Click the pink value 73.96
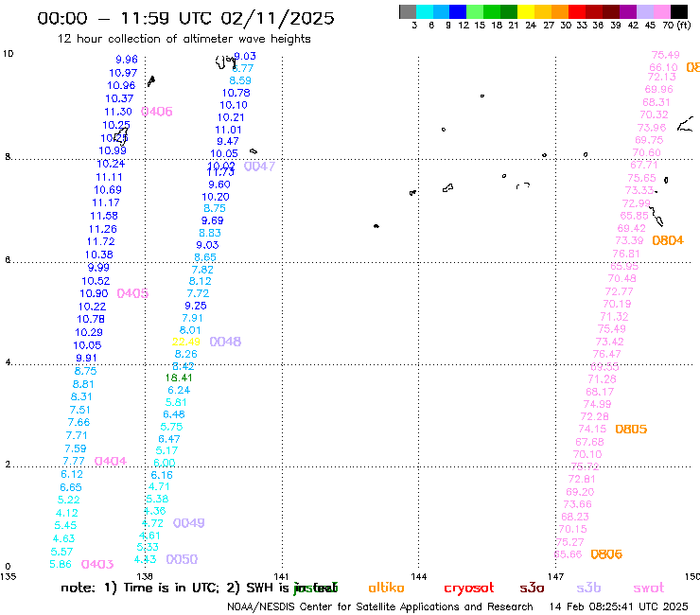This screenshot has width=700, height=615. point(652,128)
